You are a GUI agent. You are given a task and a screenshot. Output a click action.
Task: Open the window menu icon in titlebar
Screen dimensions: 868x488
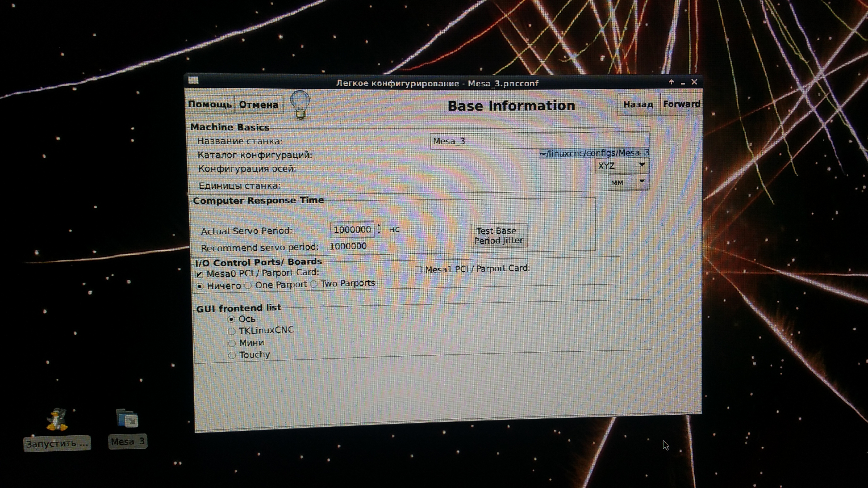[x=193, y=81]
